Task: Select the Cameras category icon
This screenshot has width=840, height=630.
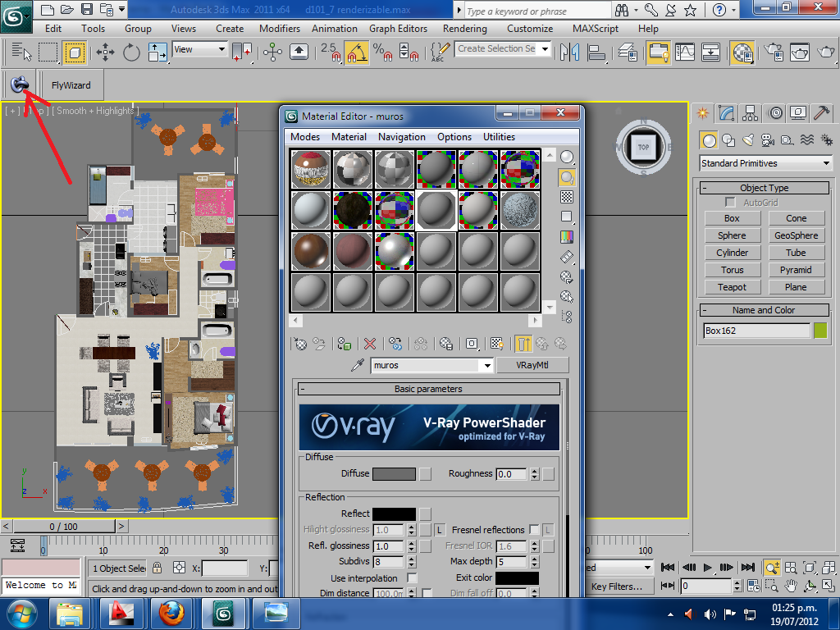Action: 768,140
